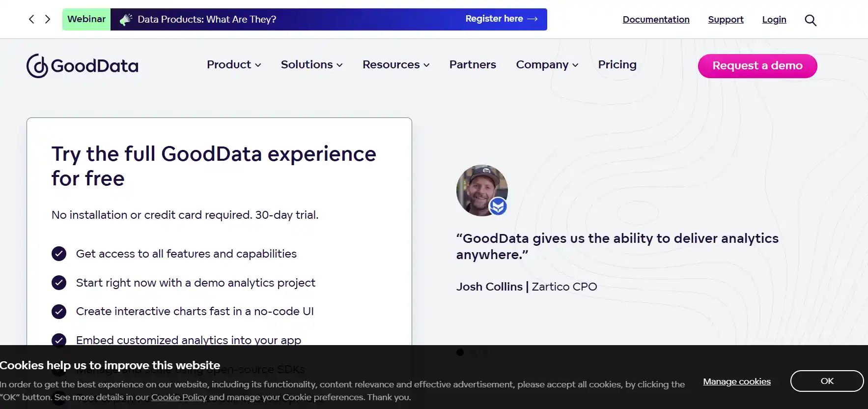Click the Zartico badge on the avatar
Viewport: 868px width, 409px height.
coord(498,206)
